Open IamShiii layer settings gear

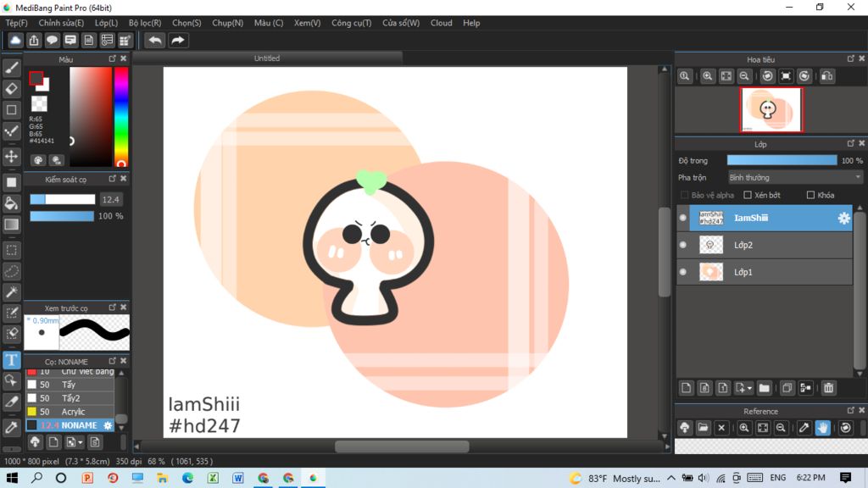coord(843,218)
